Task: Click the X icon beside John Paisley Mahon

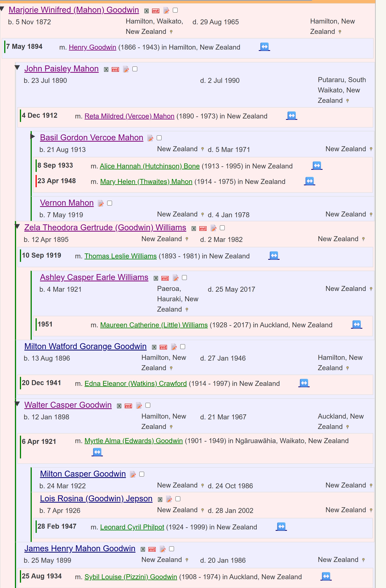Action: (106, 70)
